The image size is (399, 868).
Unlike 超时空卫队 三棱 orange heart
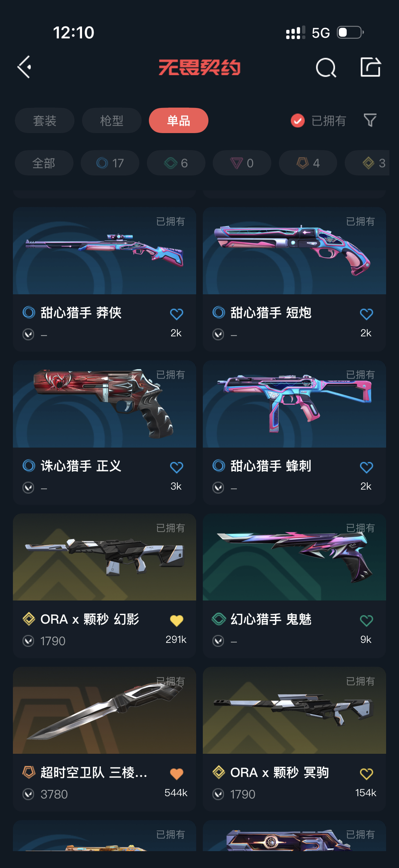point(177,774)
